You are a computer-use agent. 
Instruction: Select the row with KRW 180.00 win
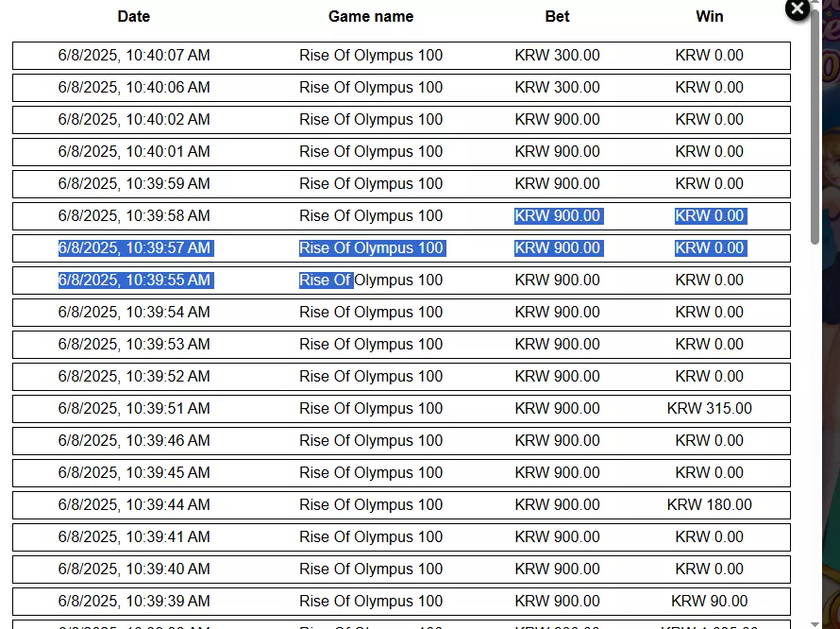tap(401, 505)
